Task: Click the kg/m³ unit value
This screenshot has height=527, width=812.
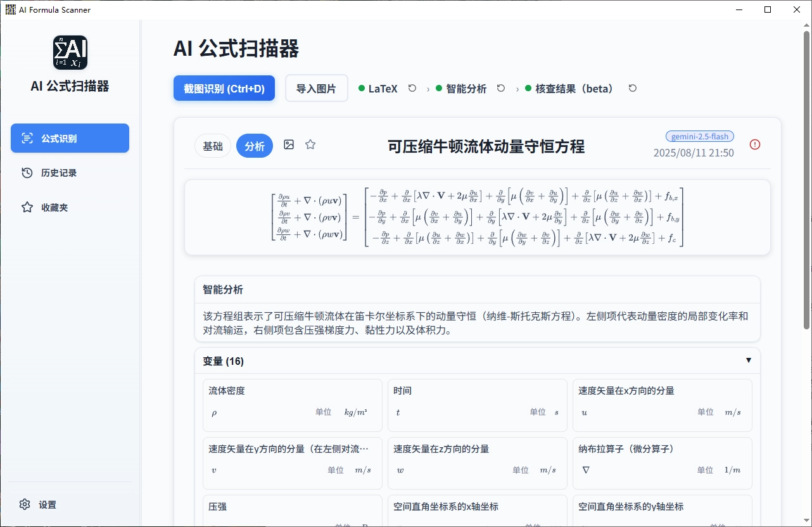Action: pyautogui.click(x=355, y=412)
